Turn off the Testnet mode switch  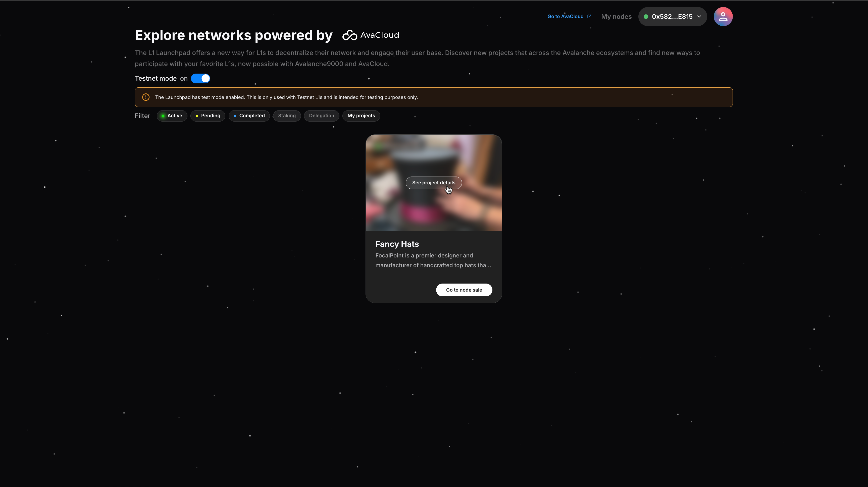click(200, 78)
